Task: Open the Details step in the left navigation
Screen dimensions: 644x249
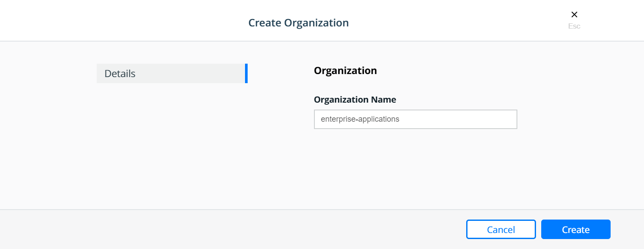Action: 172,73
